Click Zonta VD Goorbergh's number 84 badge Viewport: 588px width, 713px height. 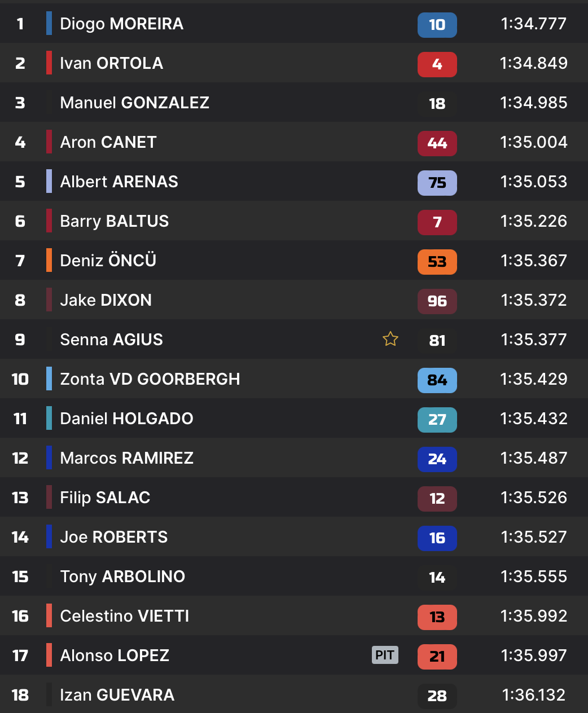point(437,380)
